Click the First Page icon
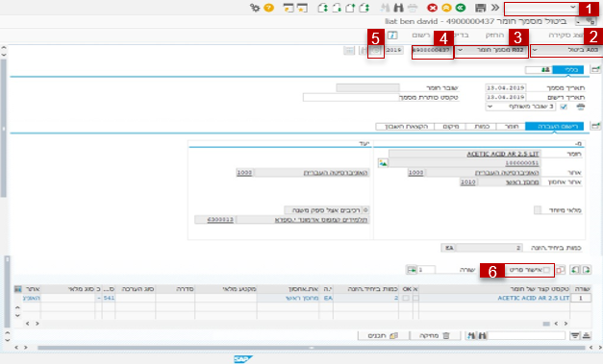The width and height of the screenshot is (603, 364). [x=364, y=8]
